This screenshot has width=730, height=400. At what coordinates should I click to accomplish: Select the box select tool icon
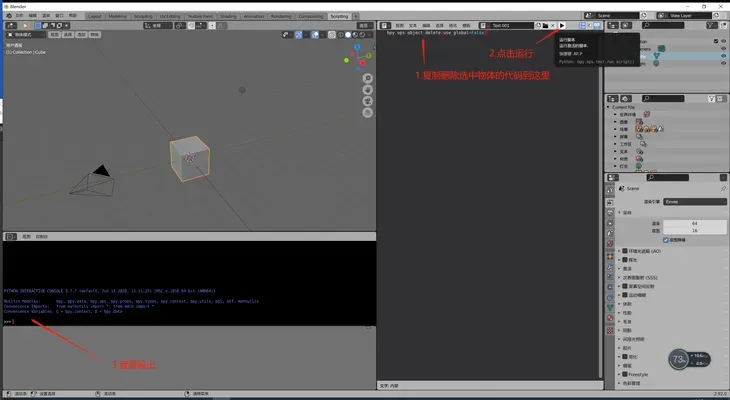[38, 26]
